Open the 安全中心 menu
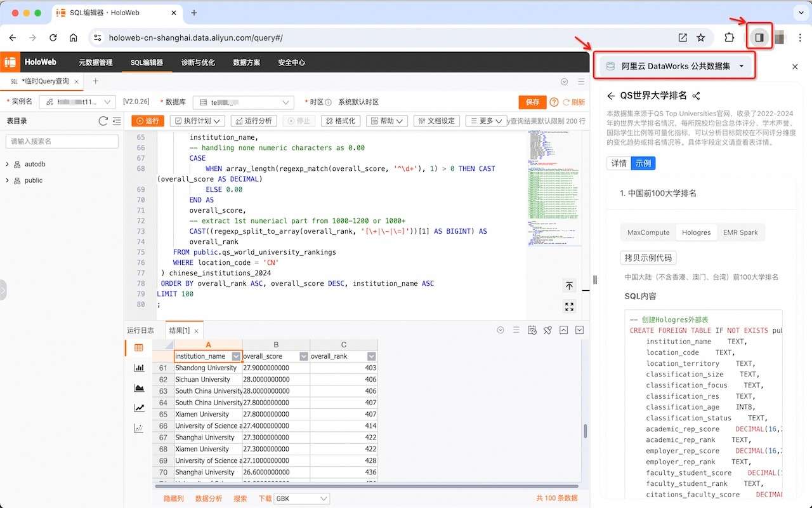812x508 pixels. tap(292, 63)
